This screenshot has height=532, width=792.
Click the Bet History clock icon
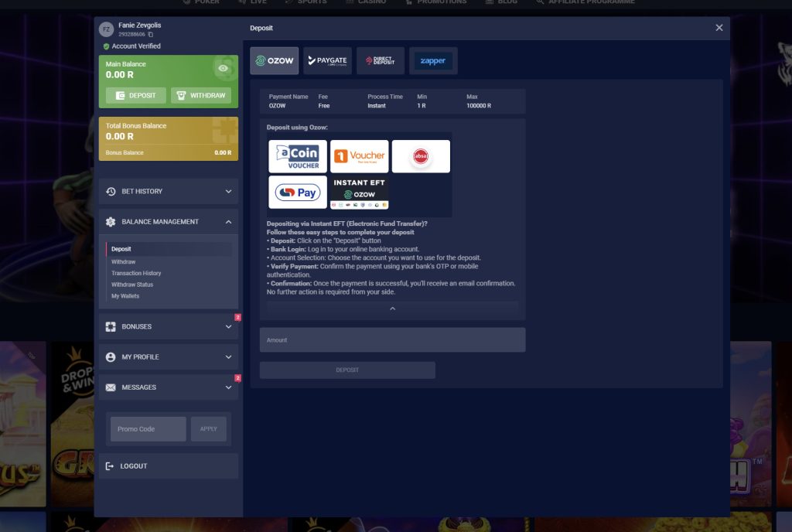tap(111, 191)
